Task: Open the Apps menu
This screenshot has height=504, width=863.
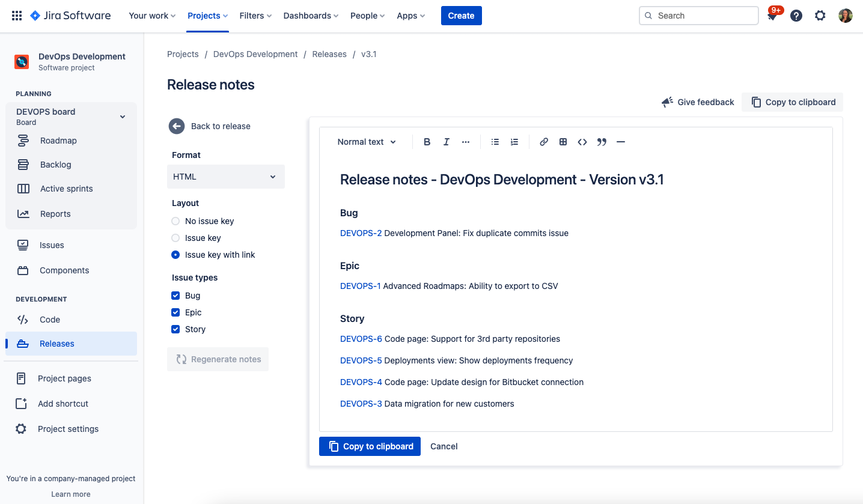Action: 411,16
